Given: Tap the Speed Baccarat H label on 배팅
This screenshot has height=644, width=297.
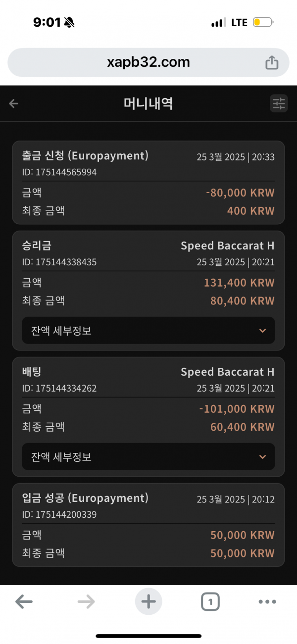Looking at the screenshot, I should tap(227, 372).
